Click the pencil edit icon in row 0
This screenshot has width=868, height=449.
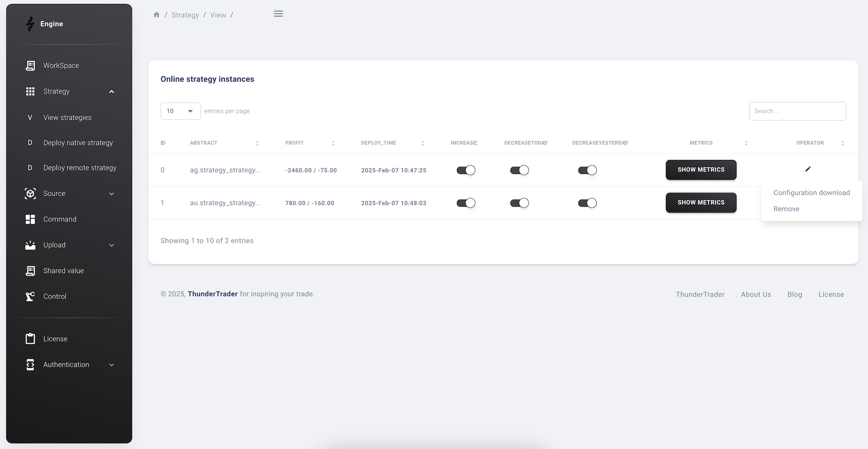click(x=808, y=169)
